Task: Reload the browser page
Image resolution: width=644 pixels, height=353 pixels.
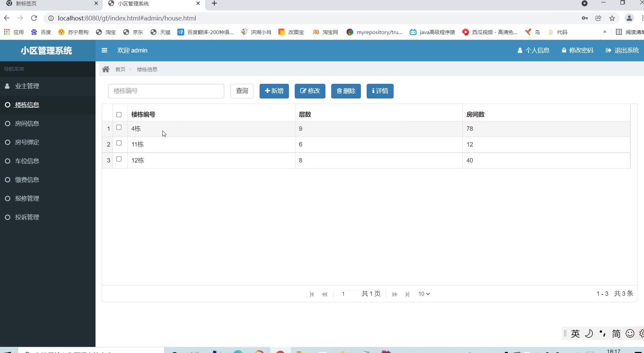Action: 34,18
